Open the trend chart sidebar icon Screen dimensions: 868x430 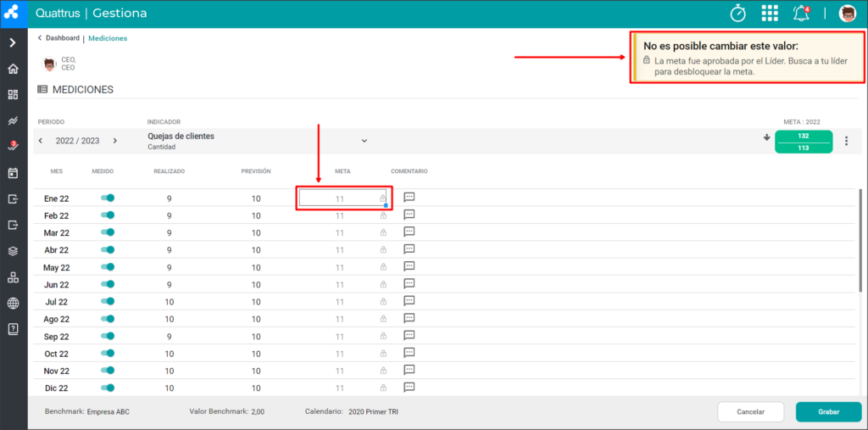[14, 120]
